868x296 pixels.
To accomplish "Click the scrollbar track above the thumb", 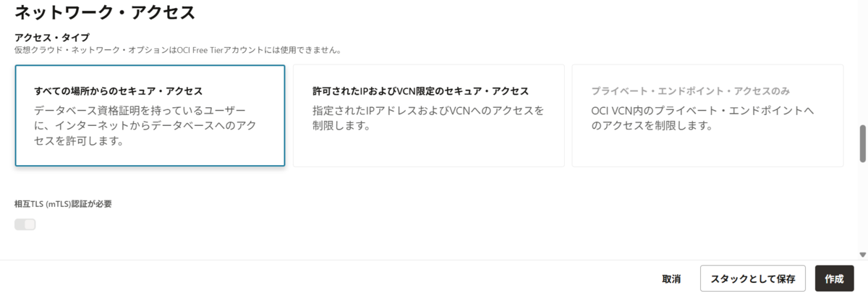I will [862, 65].
